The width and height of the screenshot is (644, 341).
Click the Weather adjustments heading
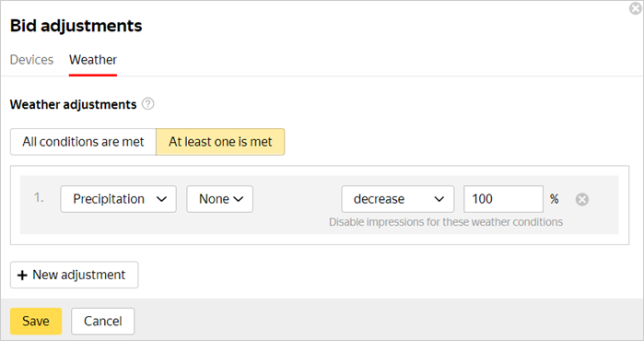(x=73, y=104)
